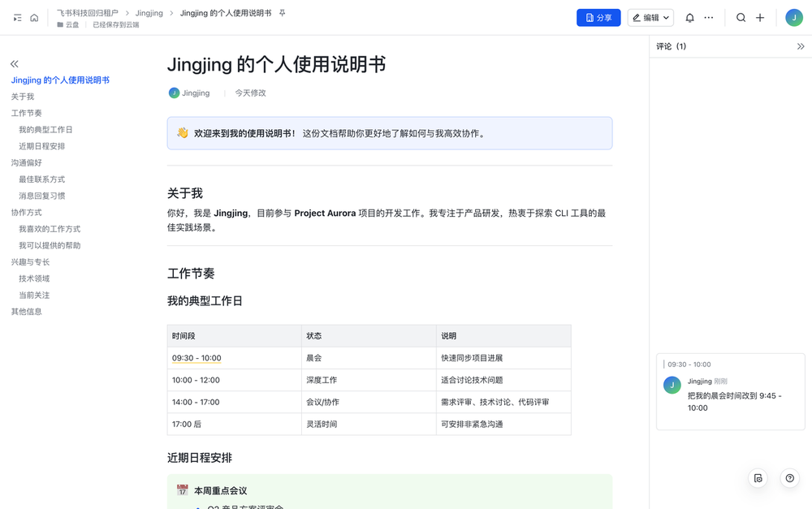Open Jingjing's profile avatar
812x509 pixels.
coord(793,17)
